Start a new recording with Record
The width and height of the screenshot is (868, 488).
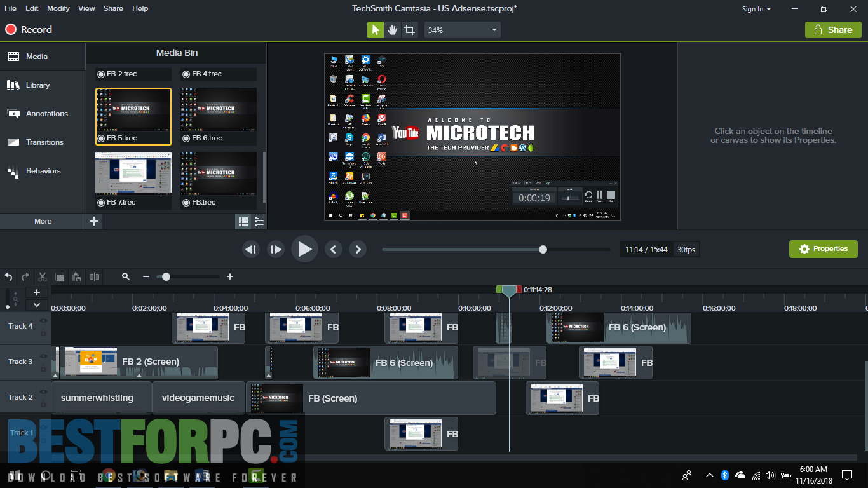29,30
